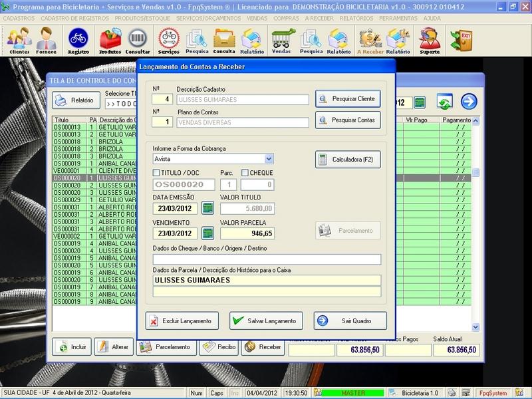Screen dimensions: 532x399
Task: Toggle the CHEQUE checkbox
Action: click(245, 173)
